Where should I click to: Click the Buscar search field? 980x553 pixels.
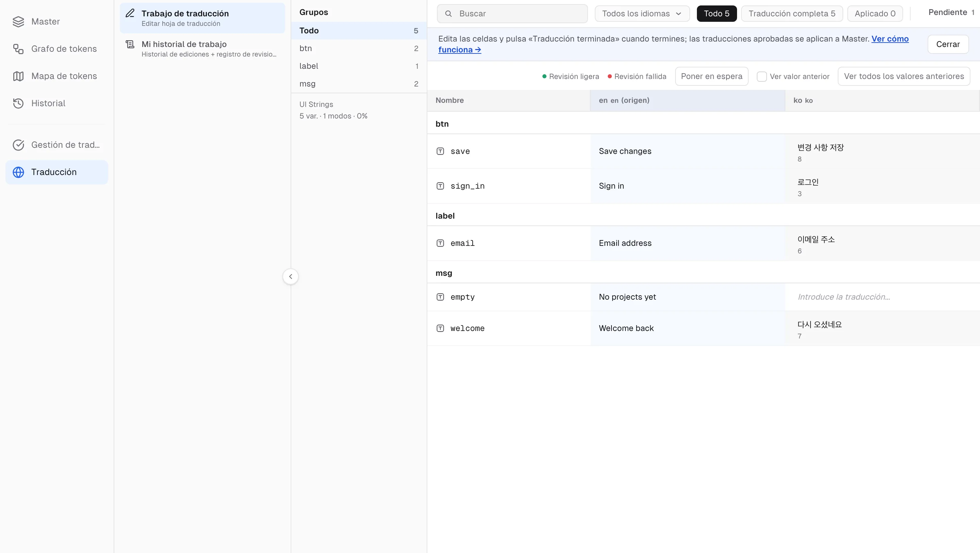click(512, 14)
